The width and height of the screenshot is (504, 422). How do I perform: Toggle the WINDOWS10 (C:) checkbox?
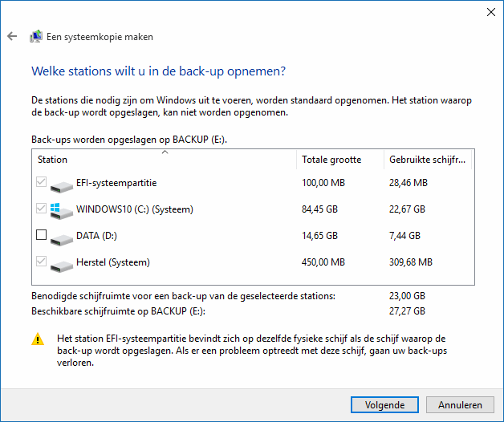[x=41, y=209]
